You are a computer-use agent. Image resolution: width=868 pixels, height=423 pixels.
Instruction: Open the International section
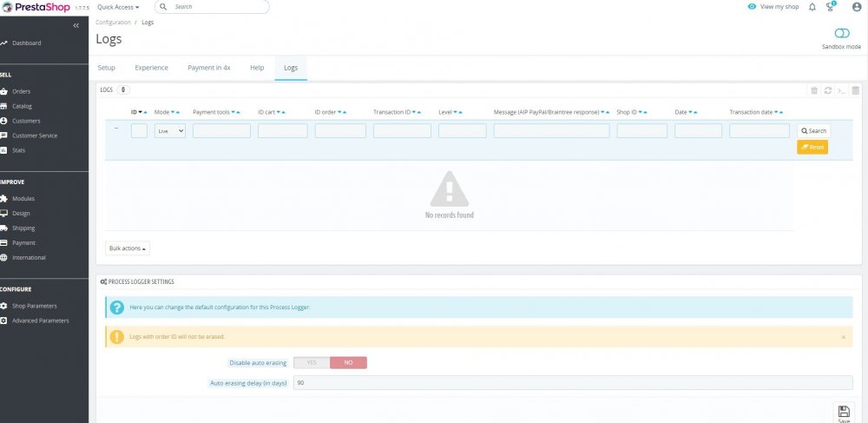[29, 257]
